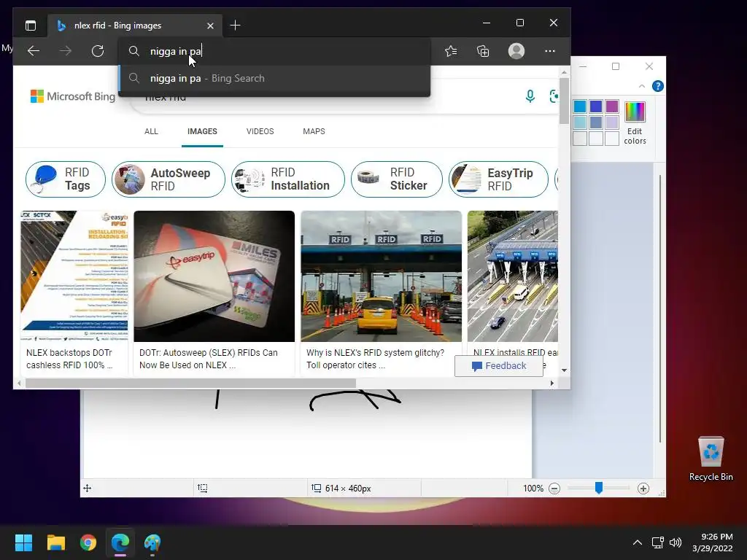Open the Windows Start menu
The image size is (747, 560).
[23, 542]
